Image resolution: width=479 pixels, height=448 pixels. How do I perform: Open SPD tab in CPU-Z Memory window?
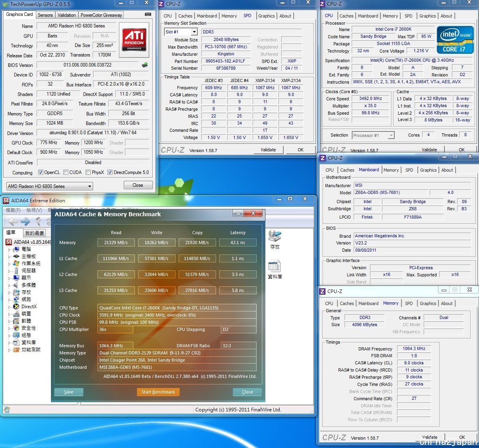pos(409,303)
